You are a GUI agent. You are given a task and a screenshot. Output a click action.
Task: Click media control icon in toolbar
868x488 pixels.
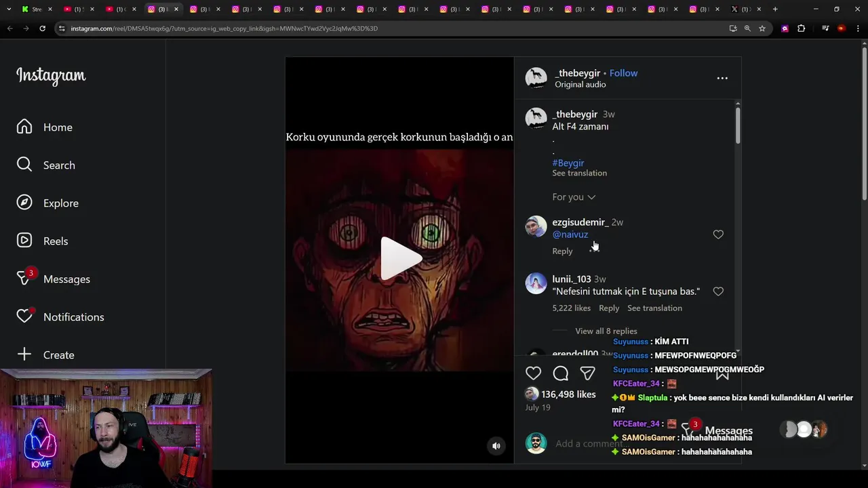point(825,28)
